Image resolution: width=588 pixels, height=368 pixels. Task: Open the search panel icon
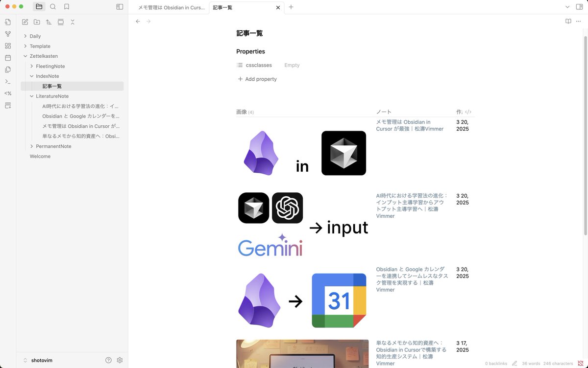pos(53,7)
